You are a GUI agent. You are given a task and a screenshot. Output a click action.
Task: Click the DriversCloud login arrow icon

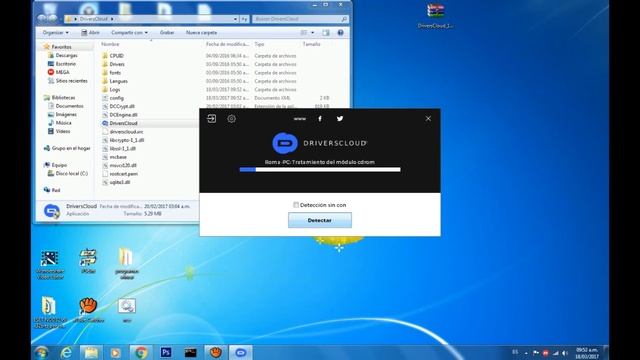pos(211,119)
